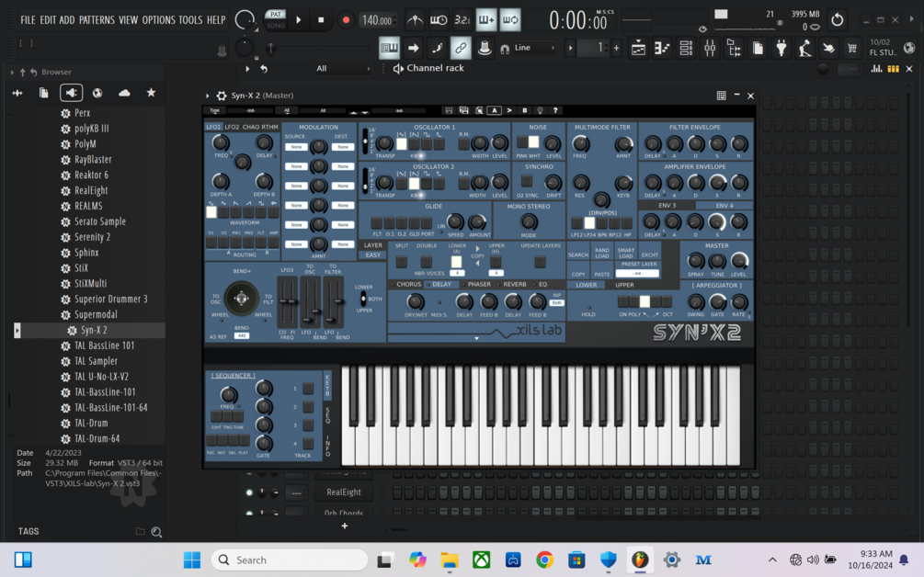
Task: Click the browser search magnifier near TAGS
Action: pyautogui.click(x=156, y=532)
